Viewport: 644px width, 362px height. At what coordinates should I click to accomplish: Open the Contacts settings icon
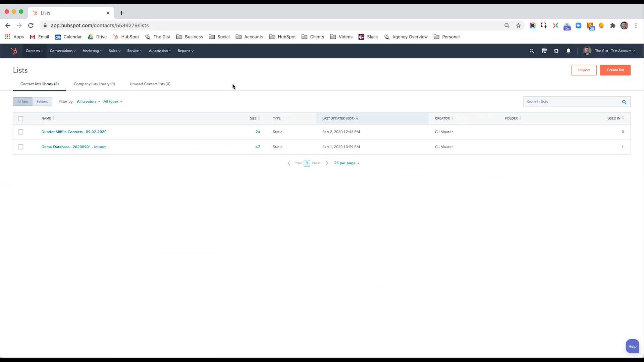click(x=556, y=50)
